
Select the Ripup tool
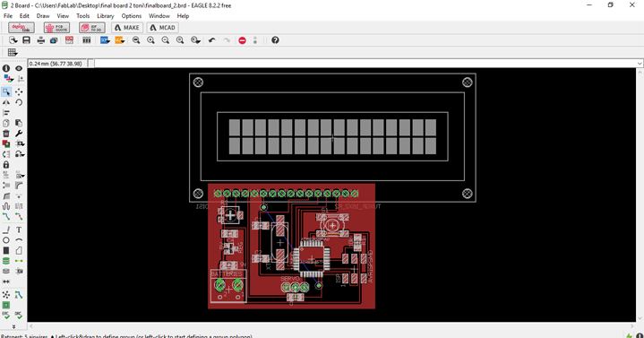pyautogui.click(x=19, y=216)
